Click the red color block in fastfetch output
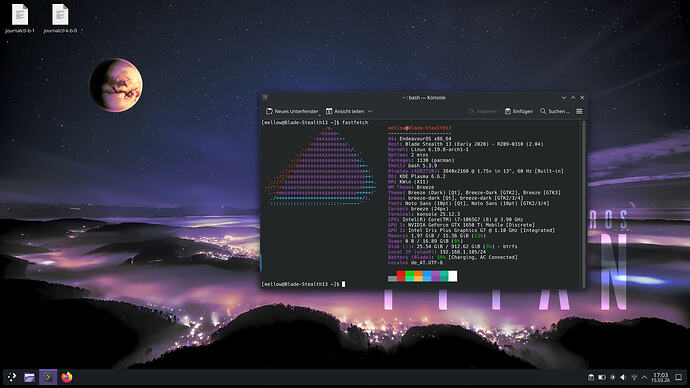The height and width of the screenshot is (388, 690). click(x=401, y=276)
